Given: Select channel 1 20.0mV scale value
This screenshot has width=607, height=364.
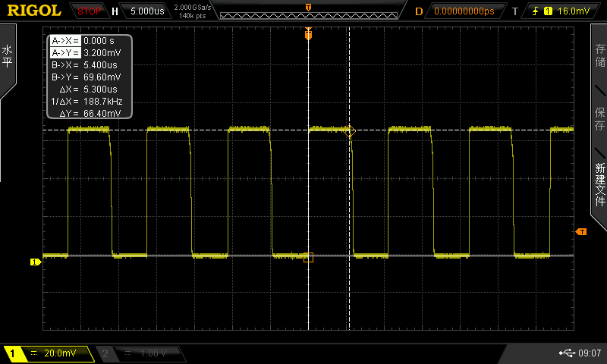Looking at the screenshot, I should point(60,353).
